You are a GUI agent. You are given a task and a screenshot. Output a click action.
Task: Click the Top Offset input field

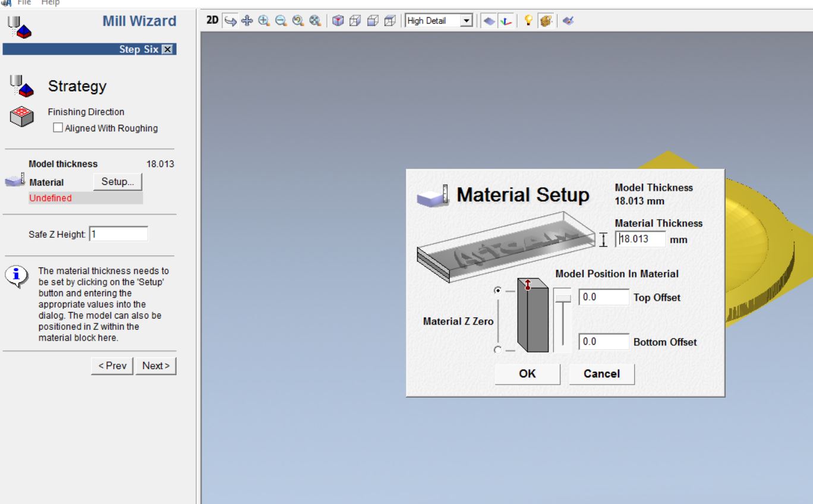604,297
